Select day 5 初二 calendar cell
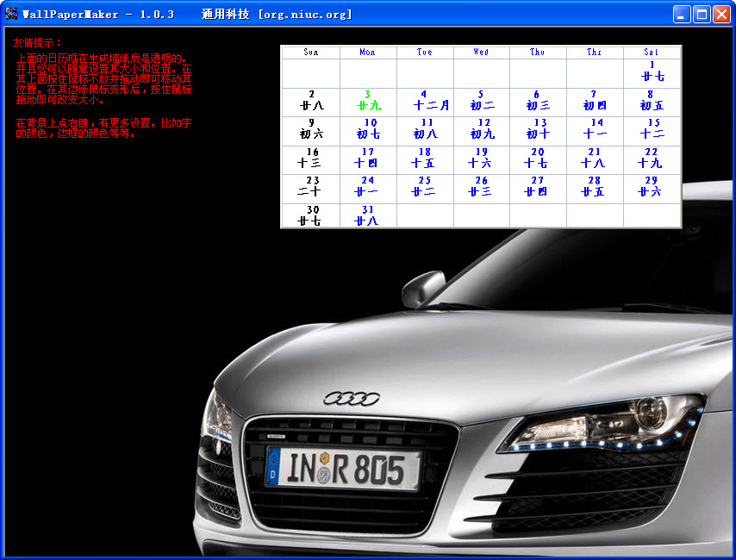Image resolution: width=736 pixels, height=560 pixels. tap(481, 102)
